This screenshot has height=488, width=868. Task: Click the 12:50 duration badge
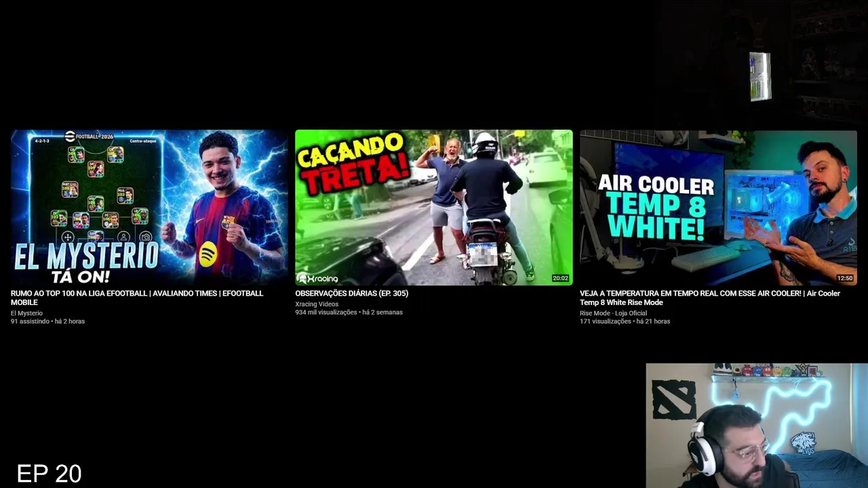pyautogui.click(x=845, y=279)
